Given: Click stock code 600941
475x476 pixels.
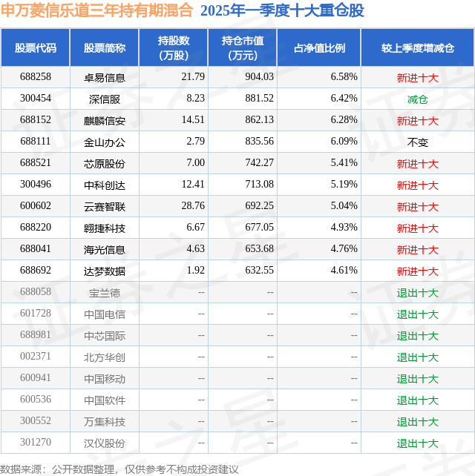Looking at the screenshot, I should [x=36, y=378].
